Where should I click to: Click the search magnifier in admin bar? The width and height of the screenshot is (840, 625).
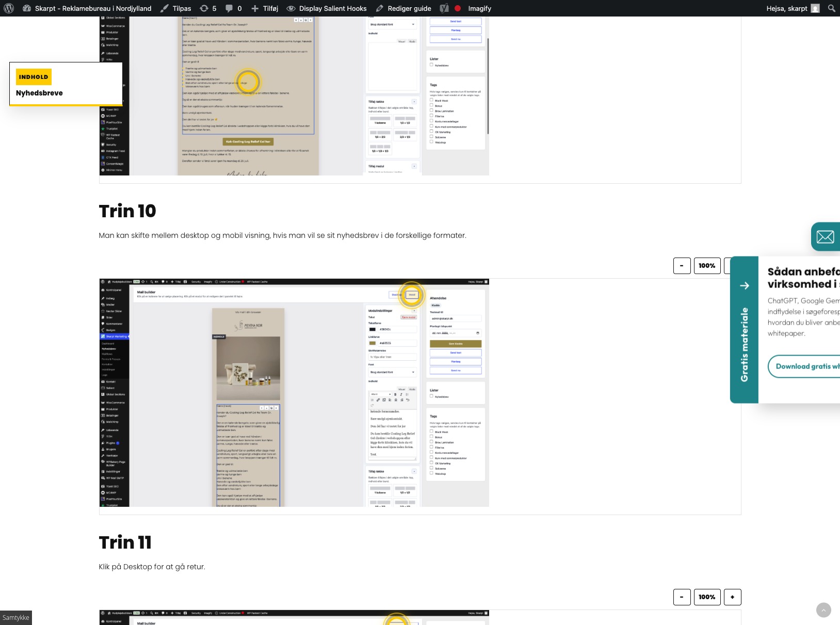click(x=831, y=8)
